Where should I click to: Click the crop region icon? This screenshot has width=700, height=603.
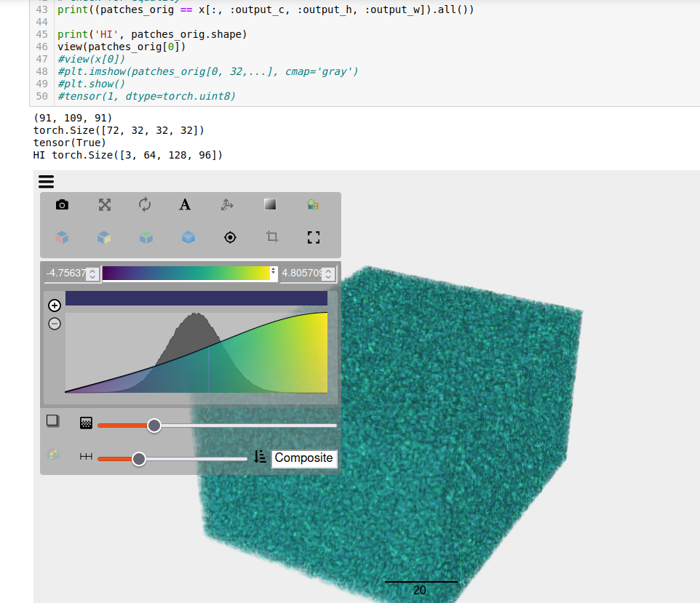click(272, 237)
